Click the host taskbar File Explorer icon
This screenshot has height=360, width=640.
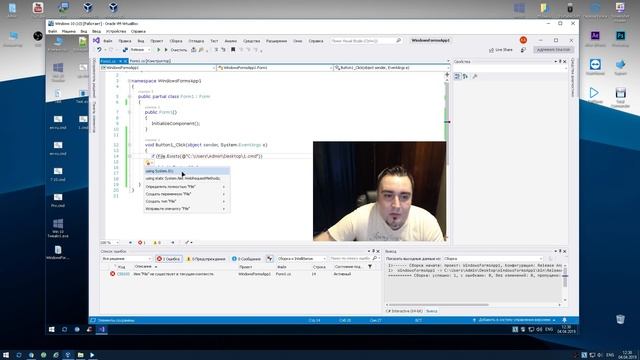(x=80, y=355)
